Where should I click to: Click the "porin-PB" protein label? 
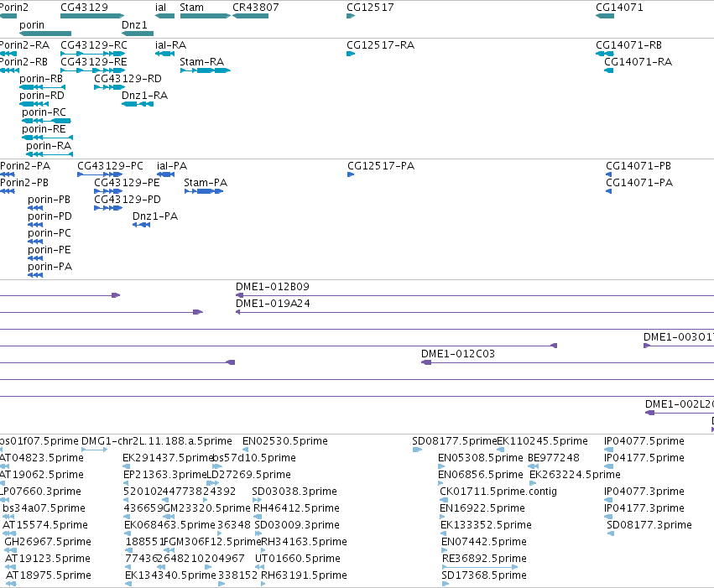coord(50,200)
